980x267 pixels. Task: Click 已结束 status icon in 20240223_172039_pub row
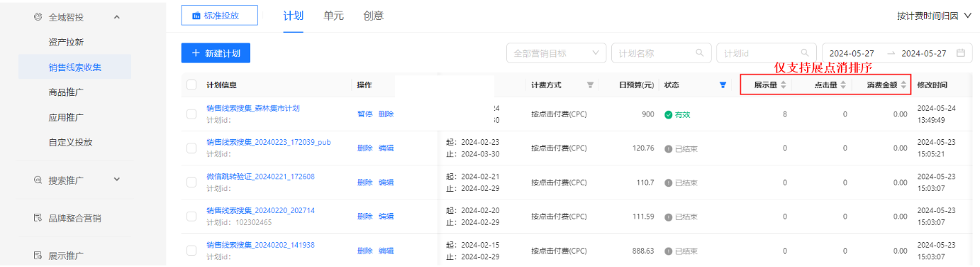668,148
